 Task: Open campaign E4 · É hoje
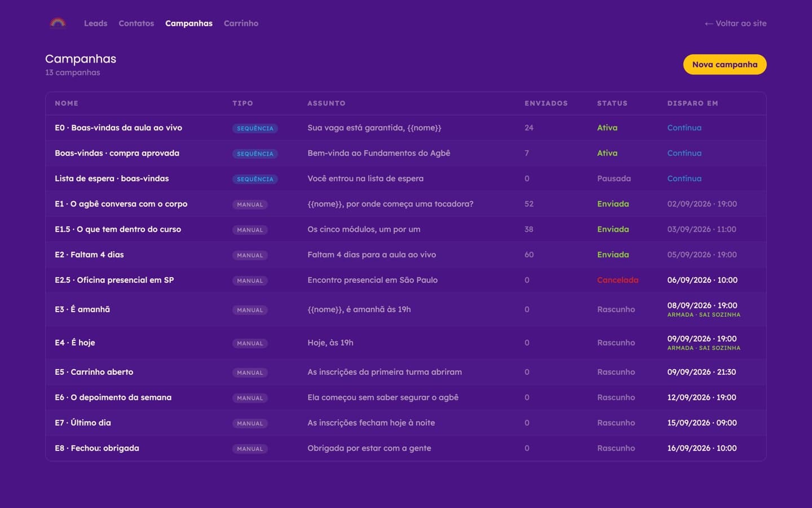click(74, 343)
